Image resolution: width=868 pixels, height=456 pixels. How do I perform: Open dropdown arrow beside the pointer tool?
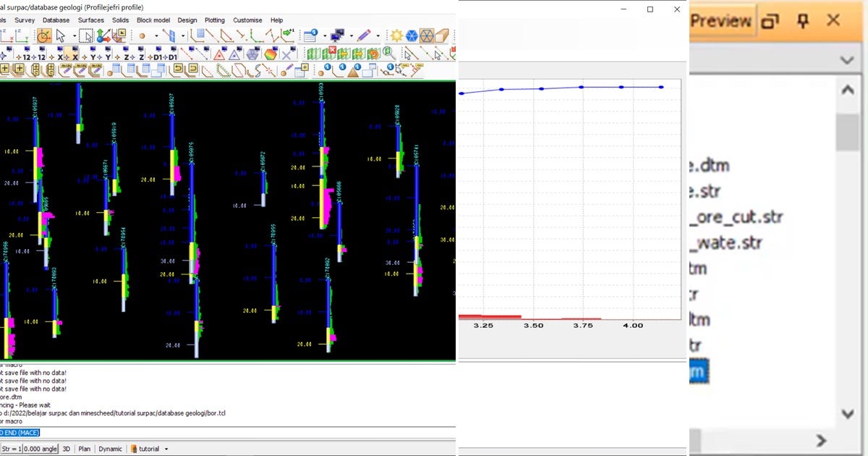click(74, 36)
